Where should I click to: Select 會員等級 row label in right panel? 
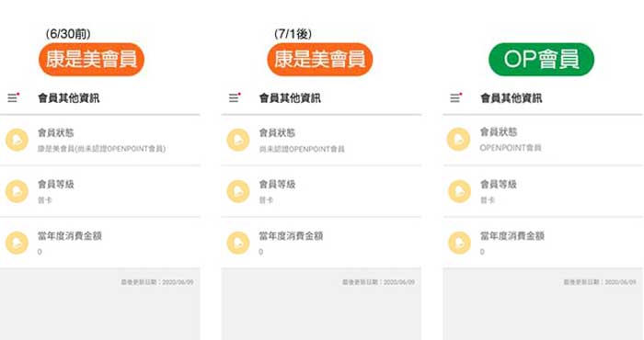pos(499,184)
